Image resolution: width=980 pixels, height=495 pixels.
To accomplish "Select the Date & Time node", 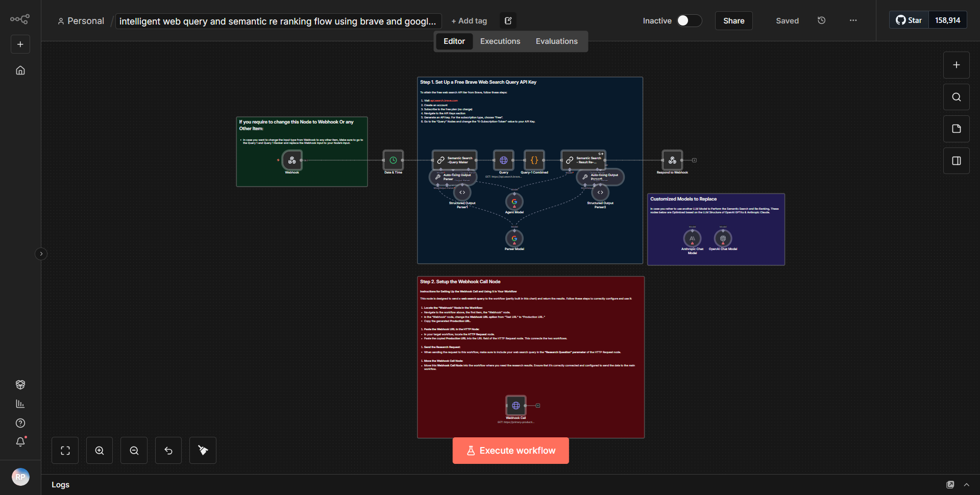I will (x=393, y=160).
